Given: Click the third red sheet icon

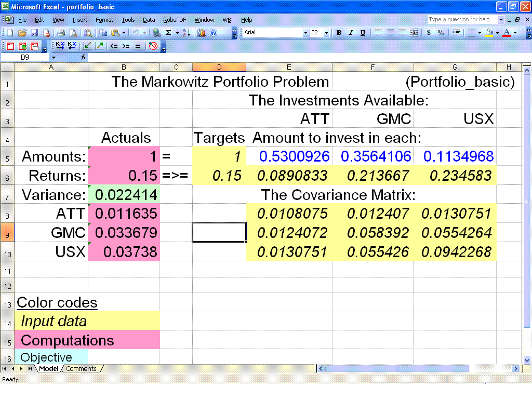Looking at the screenshot, I should point(34,46).
